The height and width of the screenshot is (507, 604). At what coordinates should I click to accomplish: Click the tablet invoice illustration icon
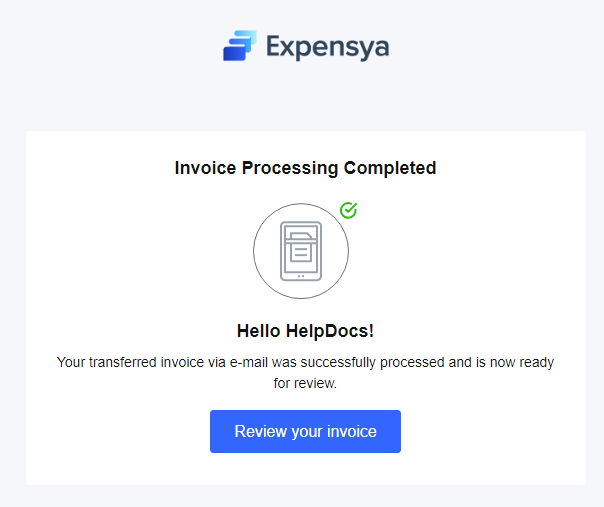[301, 250]
